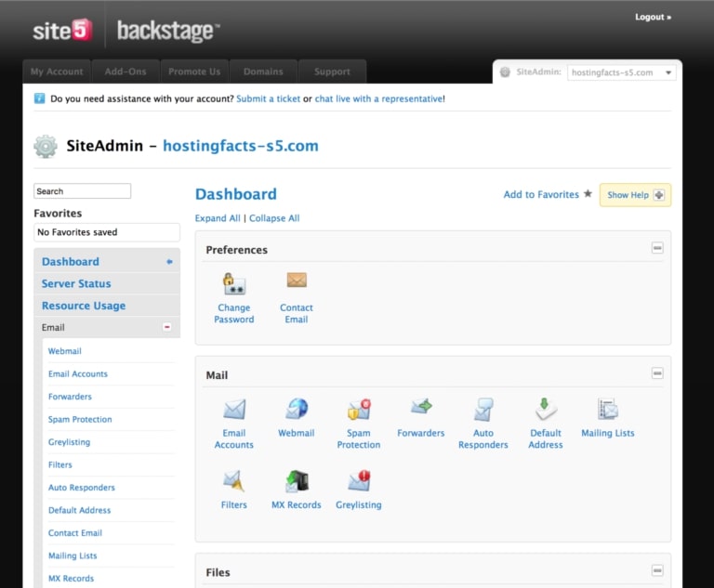Click Expand All link

pyautogui.click(x=218, y=218)
